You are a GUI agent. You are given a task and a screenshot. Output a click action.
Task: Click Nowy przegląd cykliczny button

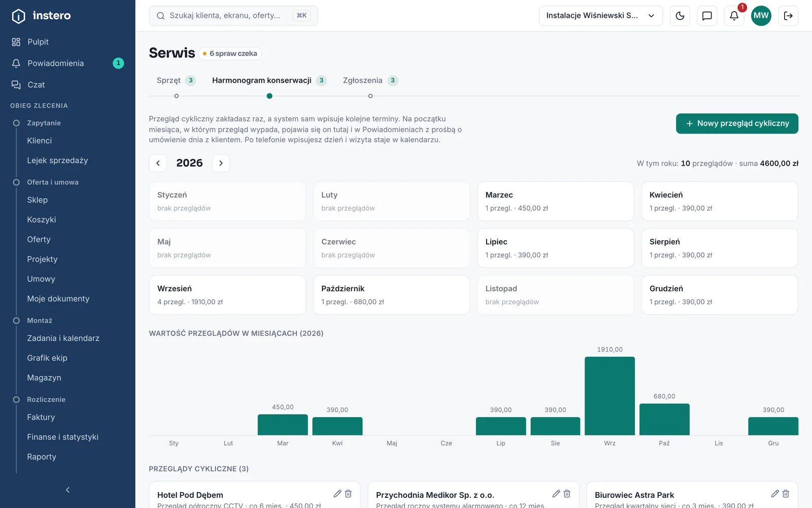coord(737,123)
